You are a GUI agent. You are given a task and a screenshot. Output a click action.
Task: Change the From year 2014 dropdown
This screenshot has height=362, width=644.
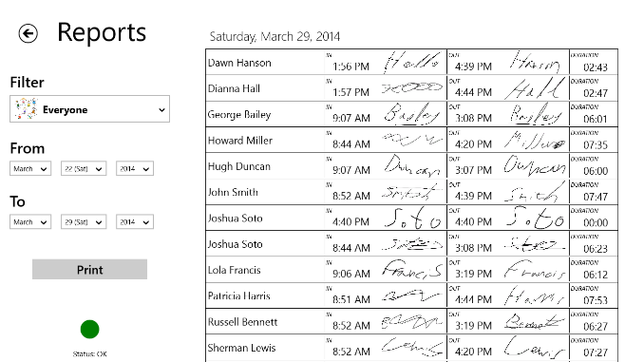(x=135, y=168)
